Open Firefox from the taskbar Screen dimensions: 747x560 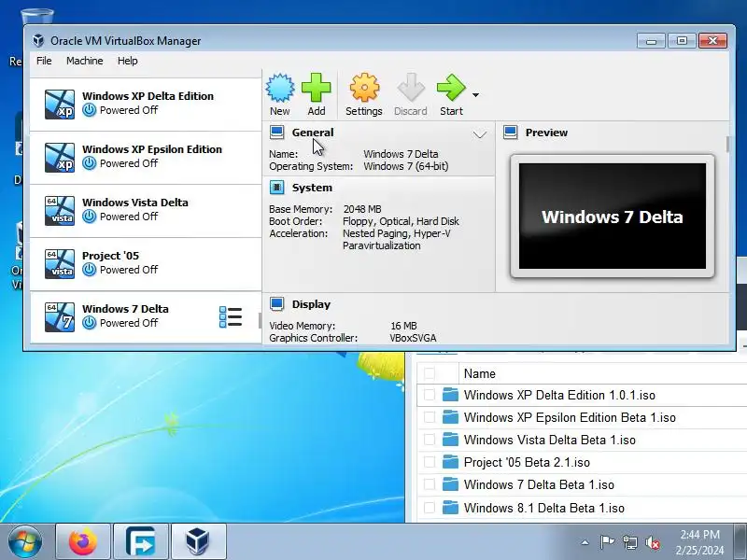[x=83, y=541]
